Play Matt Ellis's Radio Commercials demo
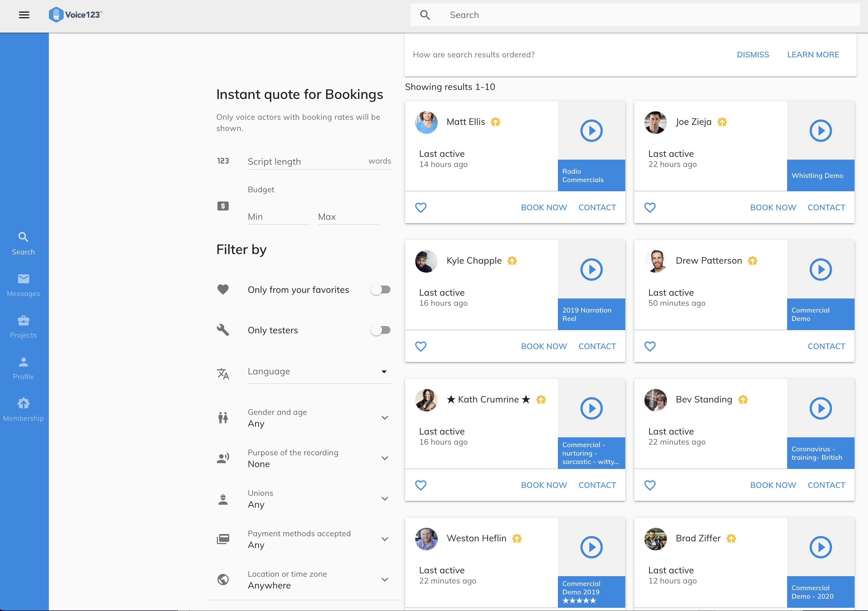Image resolution: width=868 pixels, height=611 pixels. click(591, 131)
